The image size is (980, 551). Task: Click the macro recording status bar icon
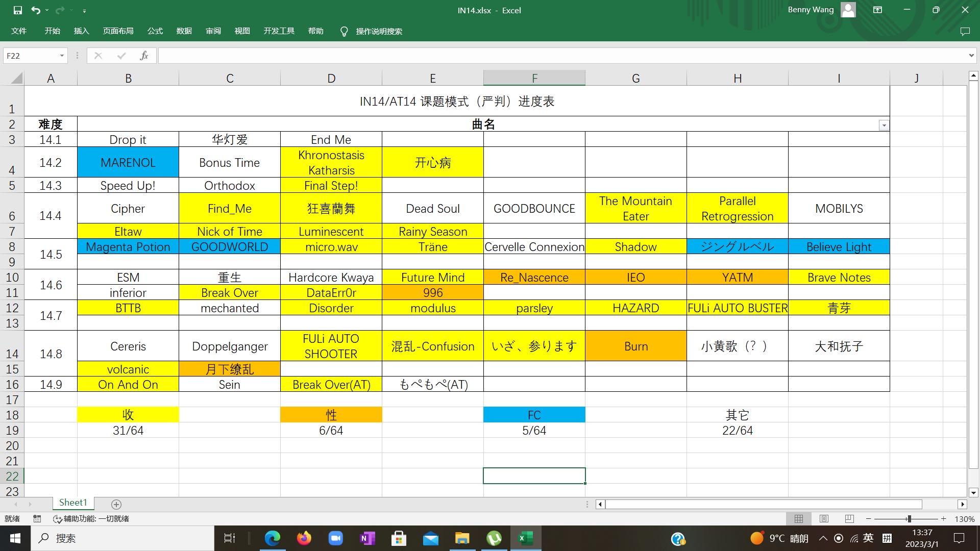click(x=37, y=519)
